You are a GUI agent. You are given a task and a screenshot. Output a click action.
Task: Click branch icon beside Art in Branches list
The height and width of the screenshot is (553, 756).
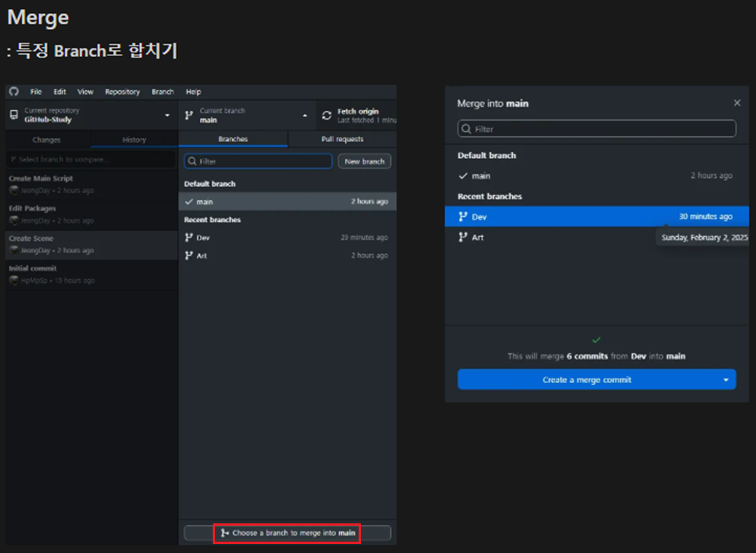[x=189, y=255]
